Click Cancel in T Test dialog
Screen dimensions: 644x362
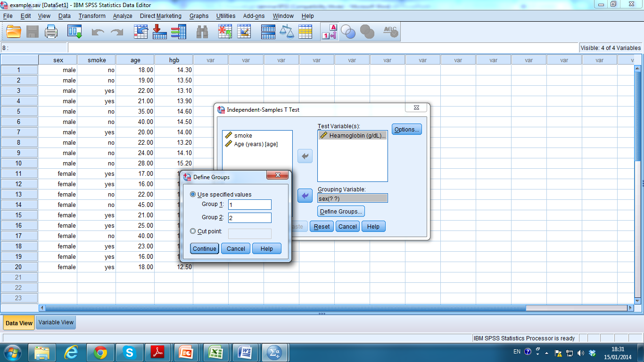[347, 226]
